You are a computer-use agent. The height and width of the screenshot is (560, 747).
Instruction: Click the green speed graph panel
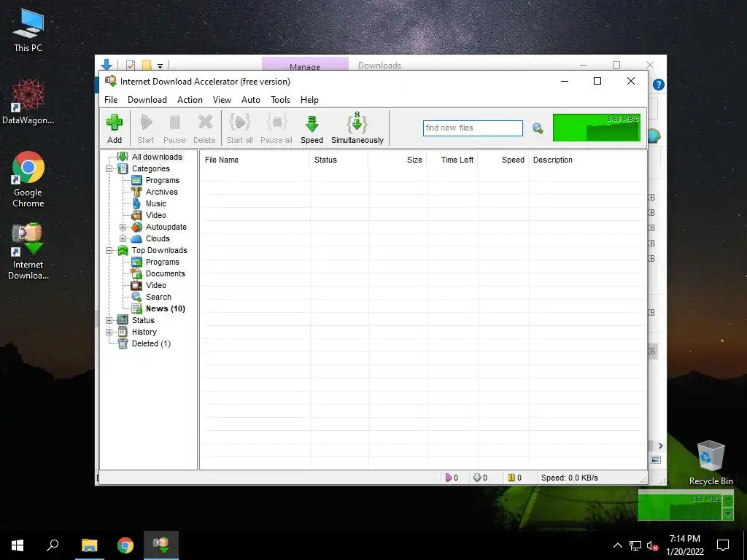click(x=596, y=128)
